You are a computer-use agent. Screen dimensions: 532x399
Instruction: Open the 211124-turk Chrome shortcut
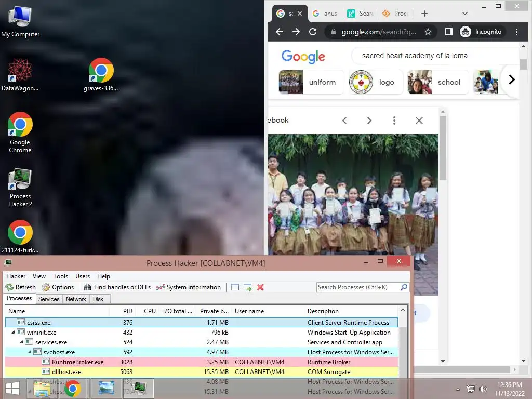pyautogui.click(x=20, y=237)
